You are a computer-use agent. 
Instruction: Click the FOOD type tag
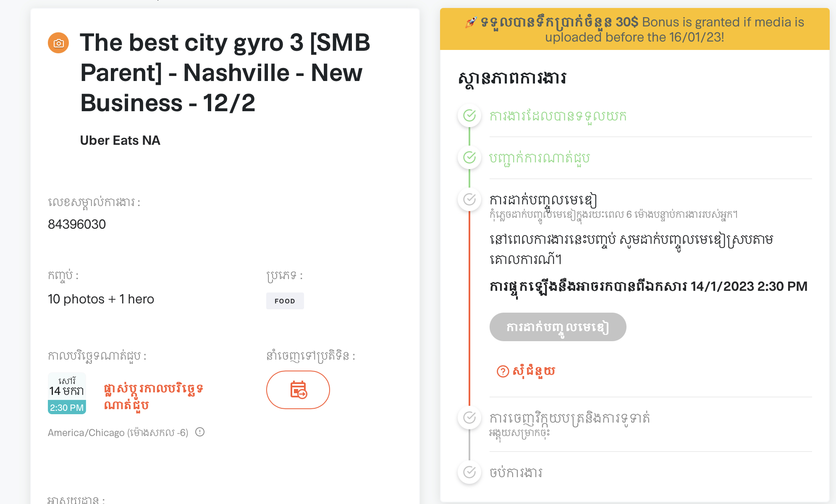tap(285, 301)
